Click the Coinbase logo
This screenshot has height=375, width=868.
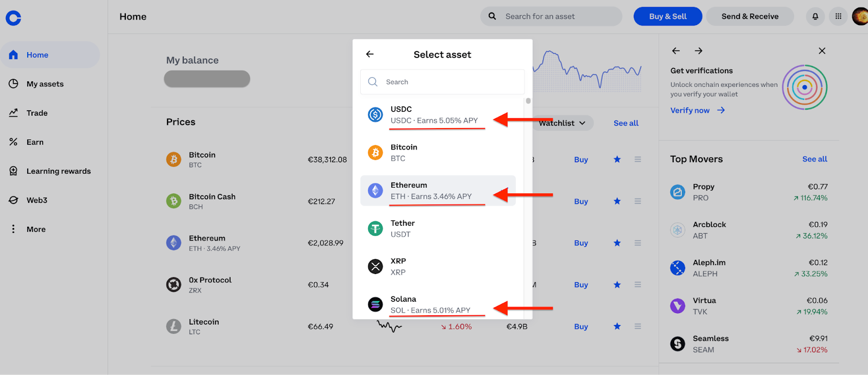click(14, 18)
